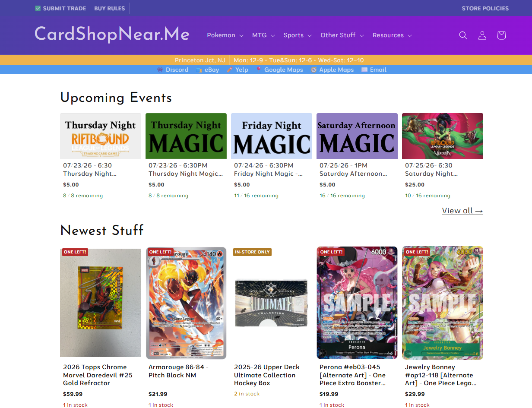Click the $25.00 event price
Screen dimensions: 532x408
[x=415, y=184]
